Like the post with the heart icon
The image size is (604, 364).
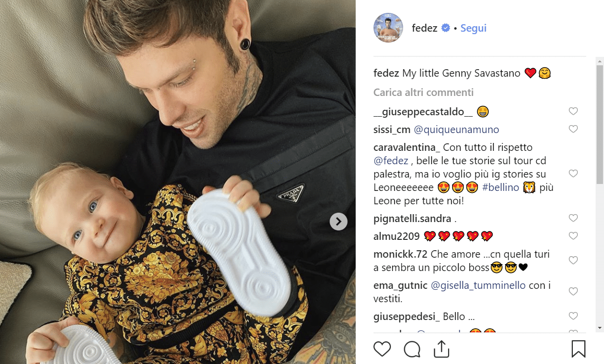[382, 349]
